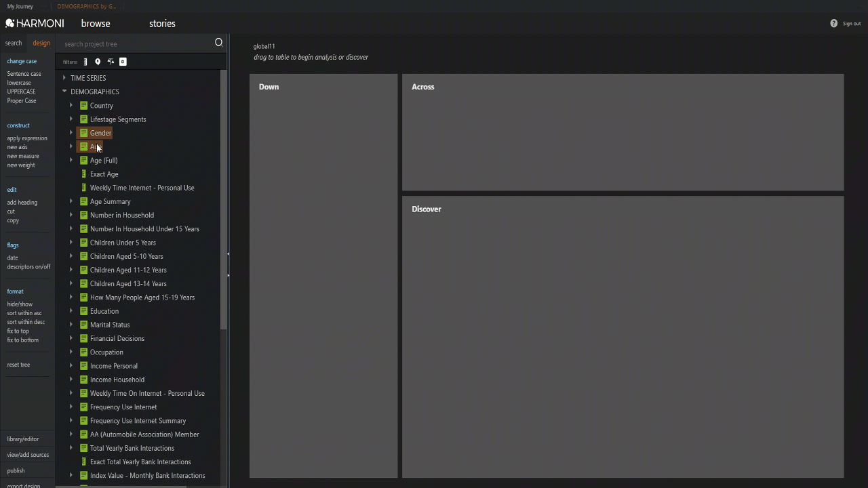Toggle the balance scale weight filter

pos(111,62)
